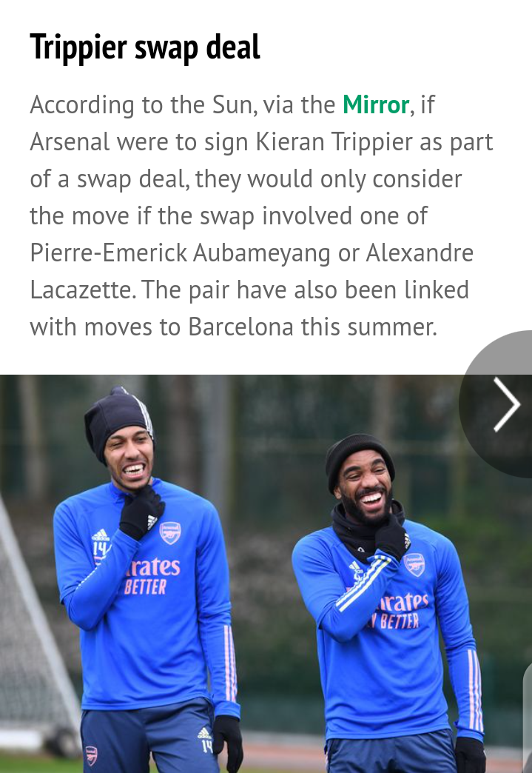Tap the next slide chevron arrow
This screenshot has width=532, height=773.
(x=506, y=404)
